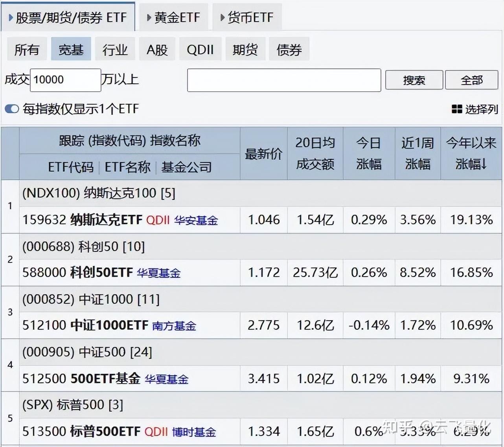Viewport: 504px width, 447px height.
Task: Select the 行业 category filter
Action: pyautogui.click(x=115, y=49)
